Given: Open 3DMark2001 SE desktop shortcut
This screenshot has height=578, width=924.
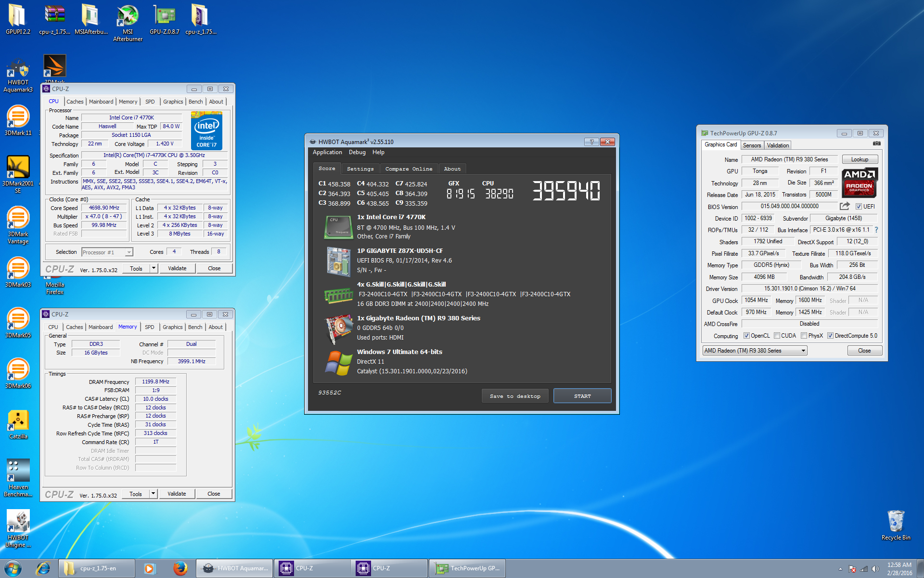Looking at the screenshot, I should (x=18, y=174).
